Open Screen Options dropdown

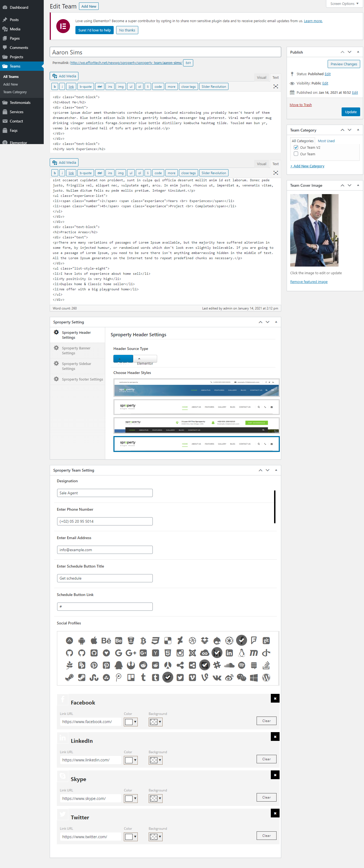(344, 4)
